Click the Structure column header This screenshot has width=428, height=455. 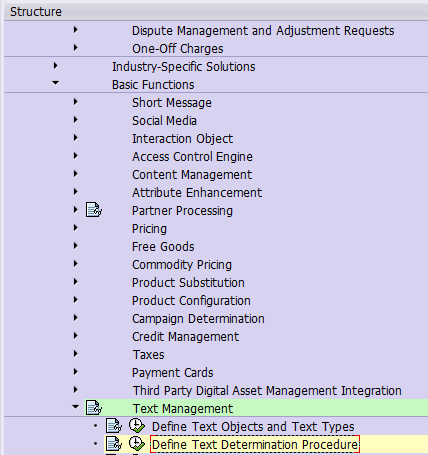click(36, 12)
